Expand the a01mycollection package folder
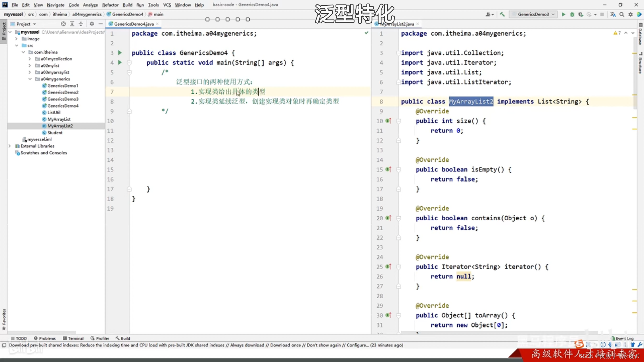644x362 pixels. pos(30,59)
